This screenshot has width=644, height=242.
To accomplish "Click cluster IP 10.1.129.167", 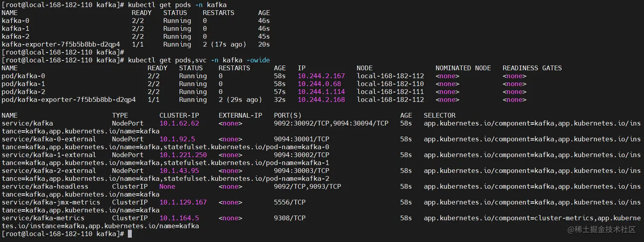I will pos(183,202).
